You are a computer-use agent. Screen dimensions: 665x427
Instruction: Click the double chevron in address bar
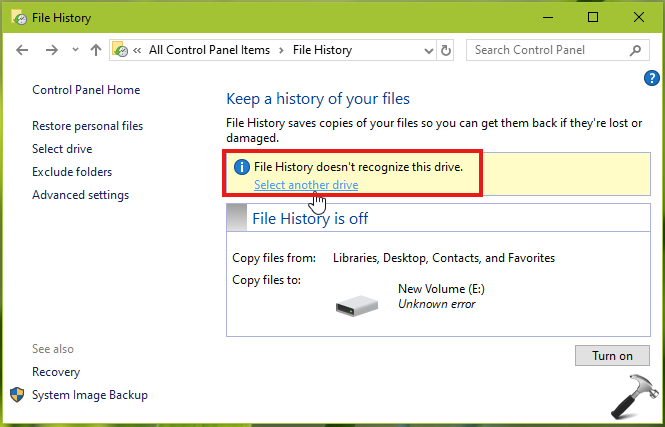[x=137, y=50]
